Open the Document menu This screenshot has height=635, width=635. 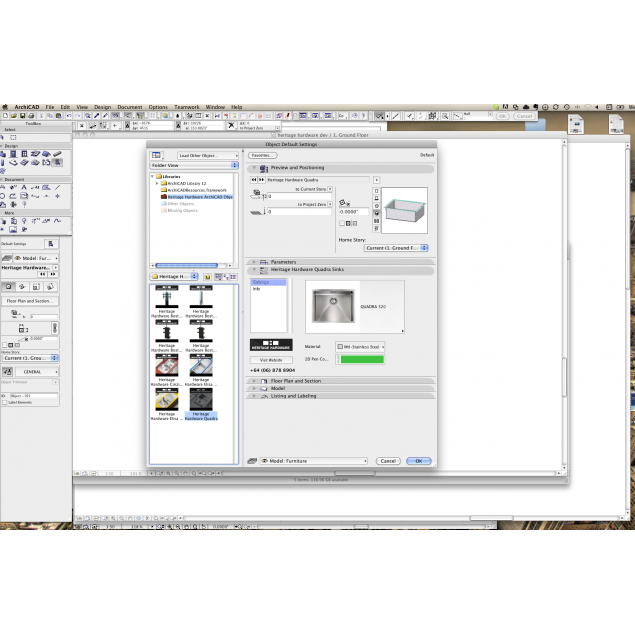click(x=130, y=107)
